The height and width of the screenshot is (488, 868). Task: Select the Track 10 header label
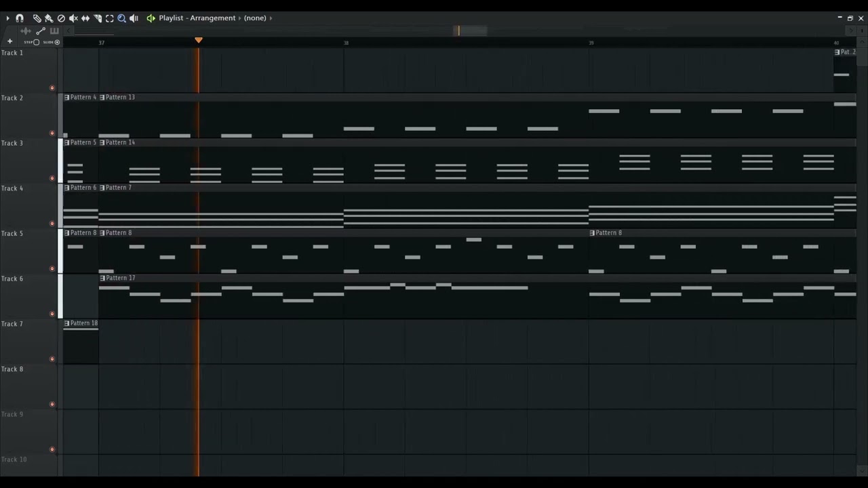pos(14,460)
